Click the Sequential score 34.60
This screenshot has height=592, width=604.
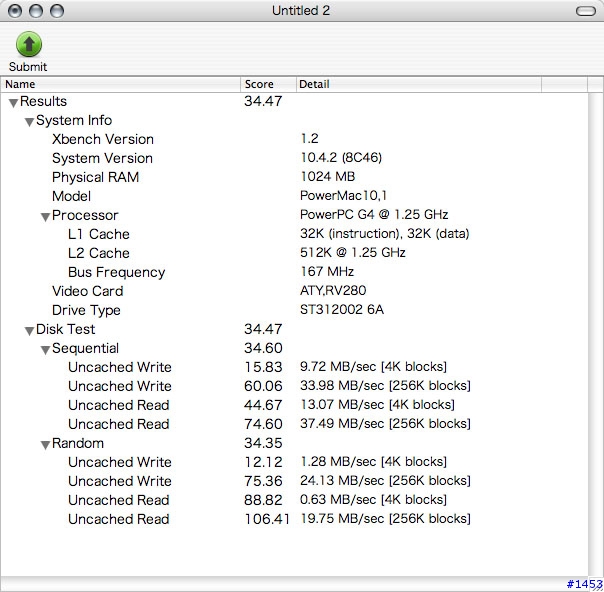pos(263,348)
